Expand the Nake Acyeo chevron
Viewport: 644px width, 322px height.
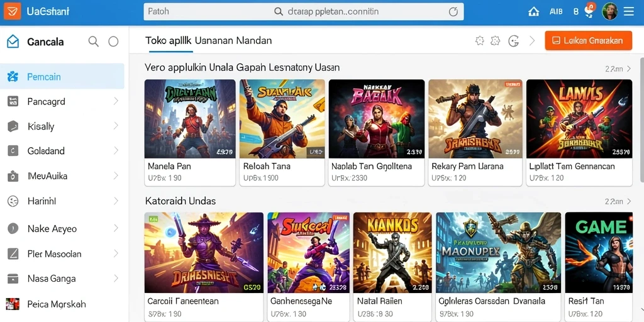[x=116, y=228]
